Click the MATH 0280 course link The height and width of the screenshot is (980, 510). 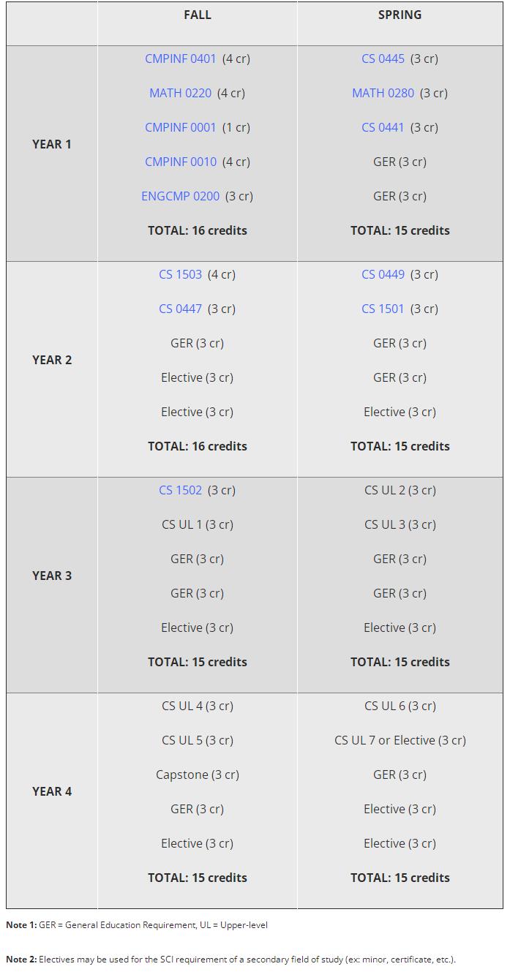pos(383,93)
